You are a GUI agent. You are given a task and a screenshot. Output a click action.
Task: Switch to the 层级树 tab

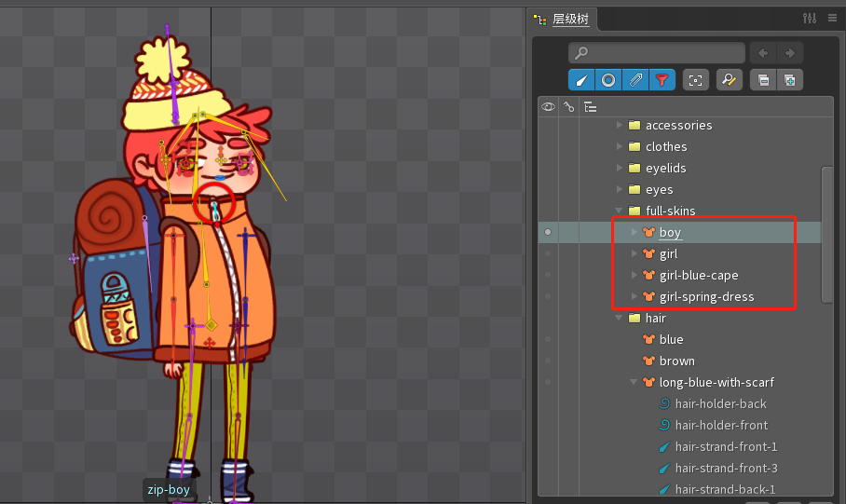[x=569, y=19]
